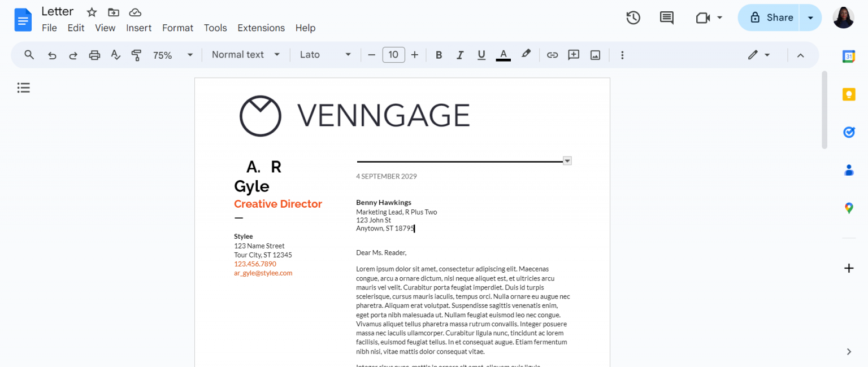
Task: Open Google Keep in the side panel
Action: tap(848, 94)
